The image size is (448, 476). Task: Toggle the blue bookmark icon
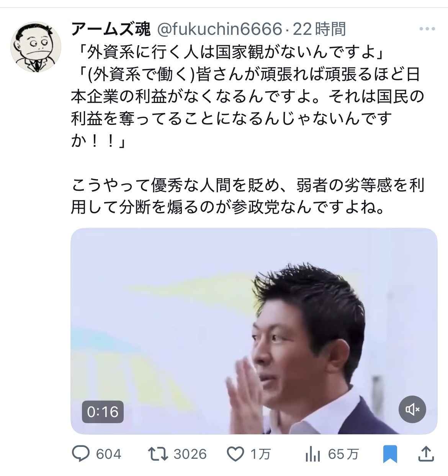pos(390,454)
